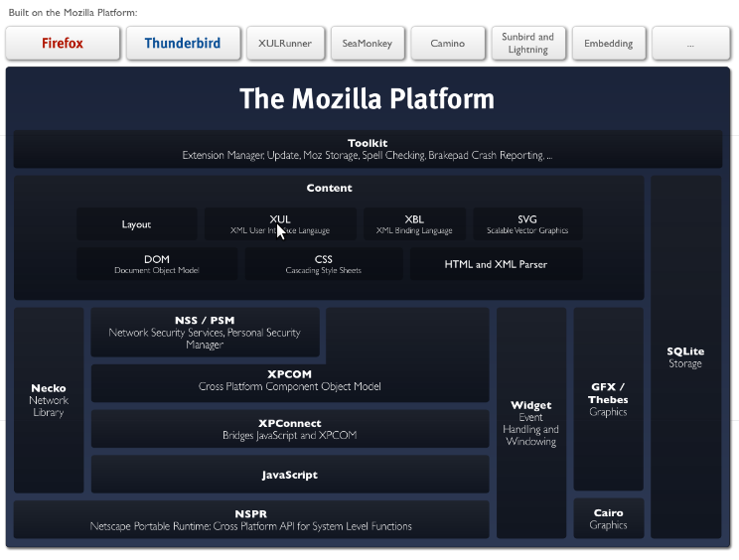Image resolution: width=739 pixels, height=560 pixels.
Task: Select the NSPR block
Action: 251,519
